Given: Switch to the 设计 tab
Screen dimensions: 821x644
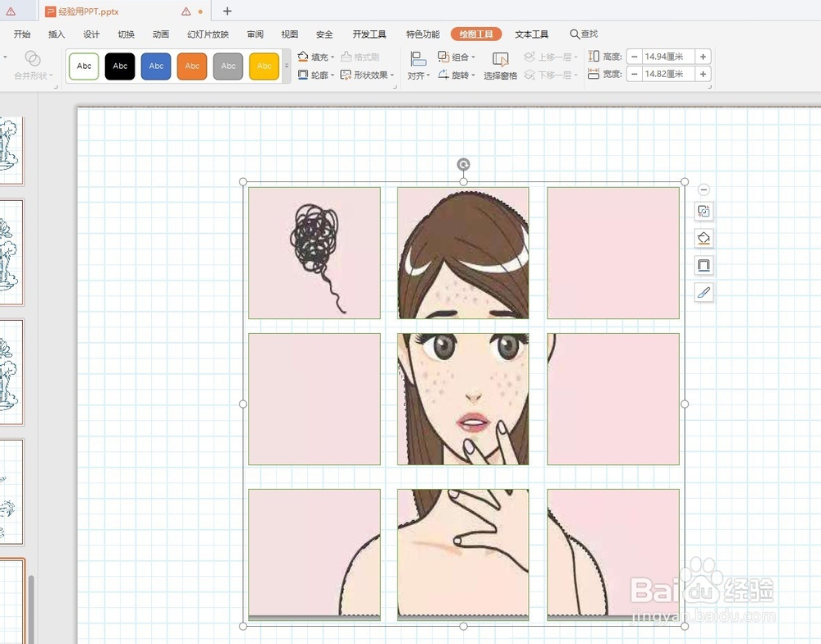Looking at the screenshot, I should tap(91, 34).
